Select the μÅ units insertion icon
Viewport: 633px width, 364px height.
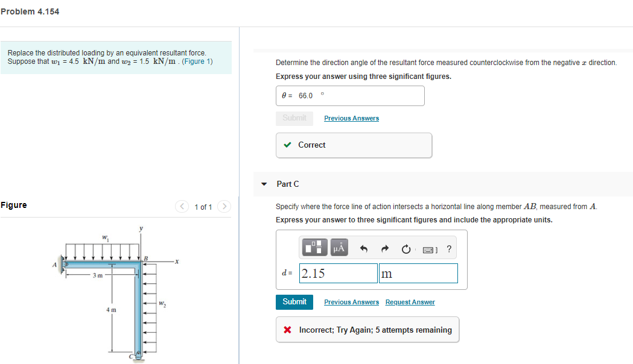tap(339, 247)
